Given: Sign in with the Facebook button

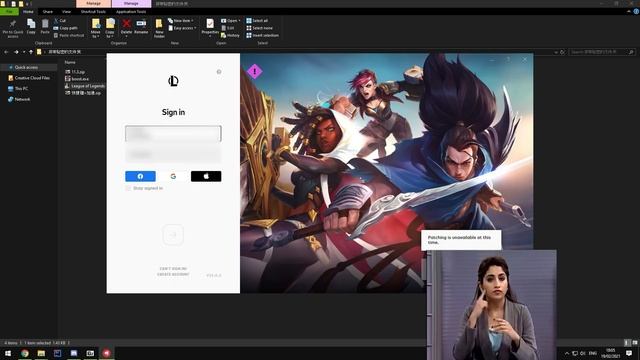Looking at the screenshot, I should [x=140, y=176].
